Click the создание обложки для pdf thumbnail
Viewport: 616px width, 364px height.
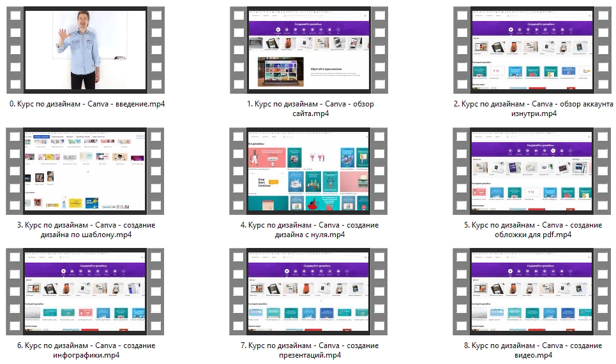coord(532,172)
